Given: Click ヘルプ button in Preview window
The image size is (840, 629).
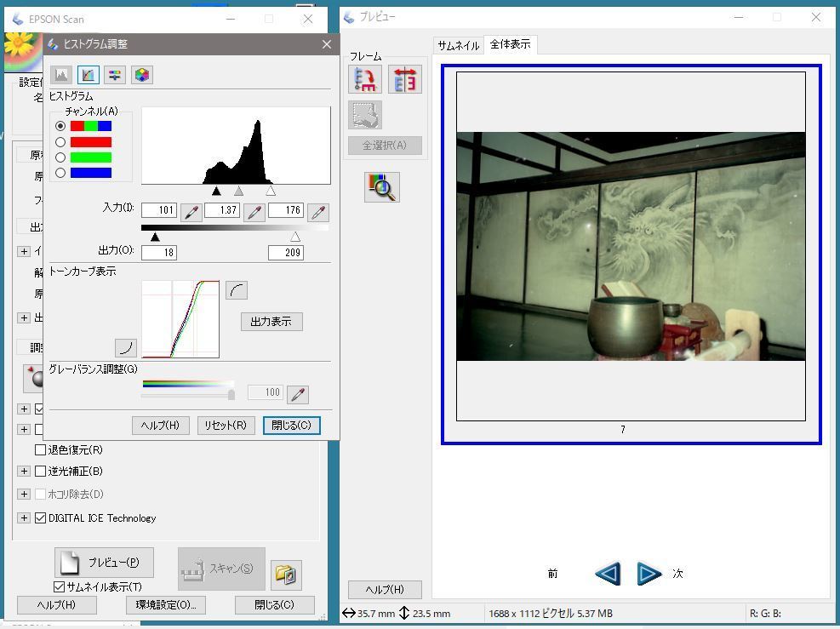Looking at the screenshot, I should 385,589.
